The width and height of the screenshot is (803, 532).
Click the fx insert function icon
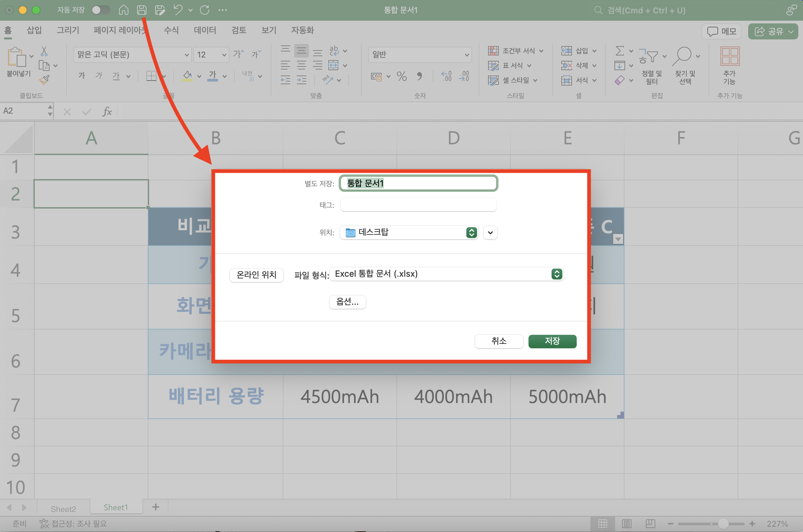pos(107,111)
